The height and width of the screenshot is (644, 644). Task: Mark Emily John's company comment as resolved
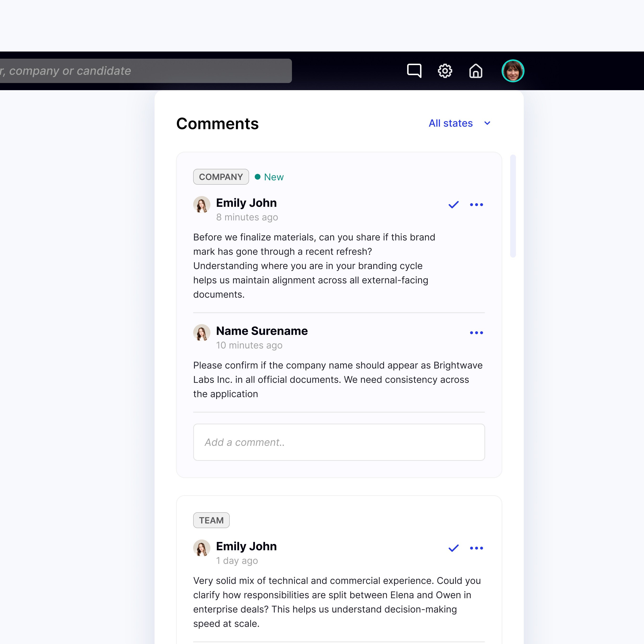pyautogui.click(x=453, y=205)
